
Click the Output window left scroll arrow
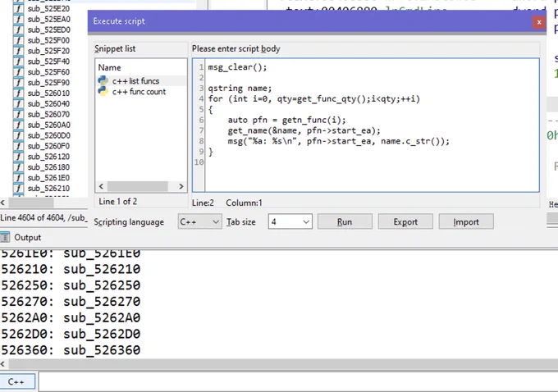3,364
